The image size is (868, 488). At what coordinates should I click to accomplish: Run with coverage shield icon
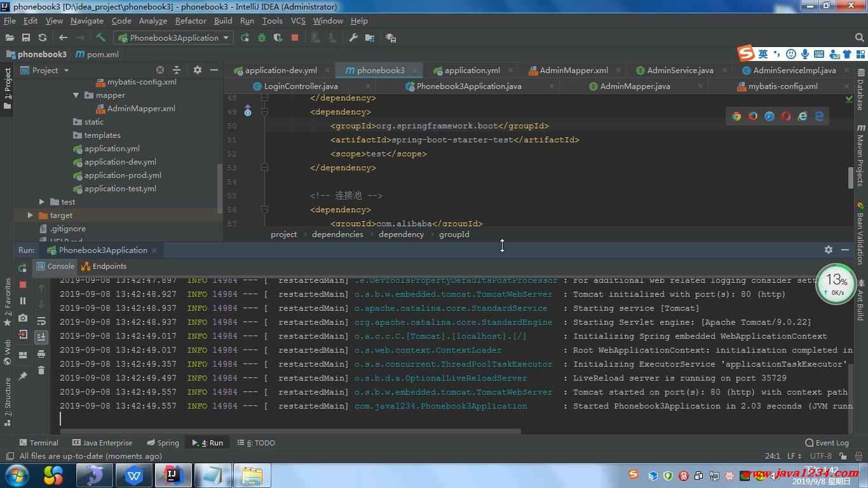click(x=278, y=37)
